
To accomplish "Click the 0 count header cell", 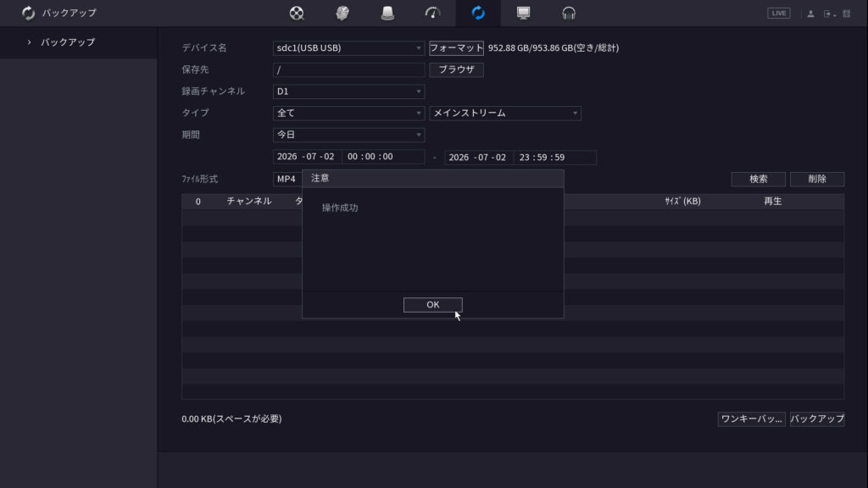I will (198, 202).
